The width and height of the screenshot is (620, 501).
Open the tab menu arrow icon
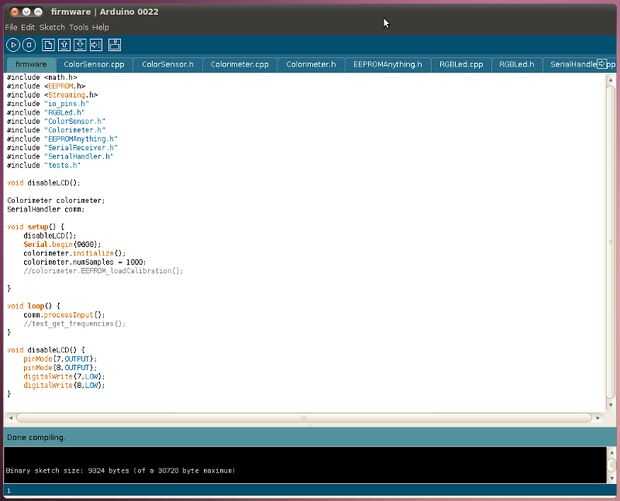601,64
